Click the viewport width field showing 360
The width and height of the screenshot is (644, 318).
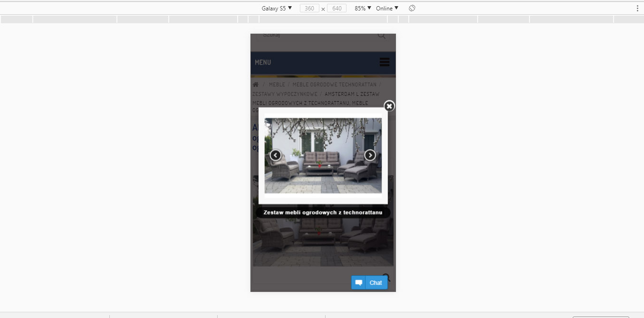[309, 8]
